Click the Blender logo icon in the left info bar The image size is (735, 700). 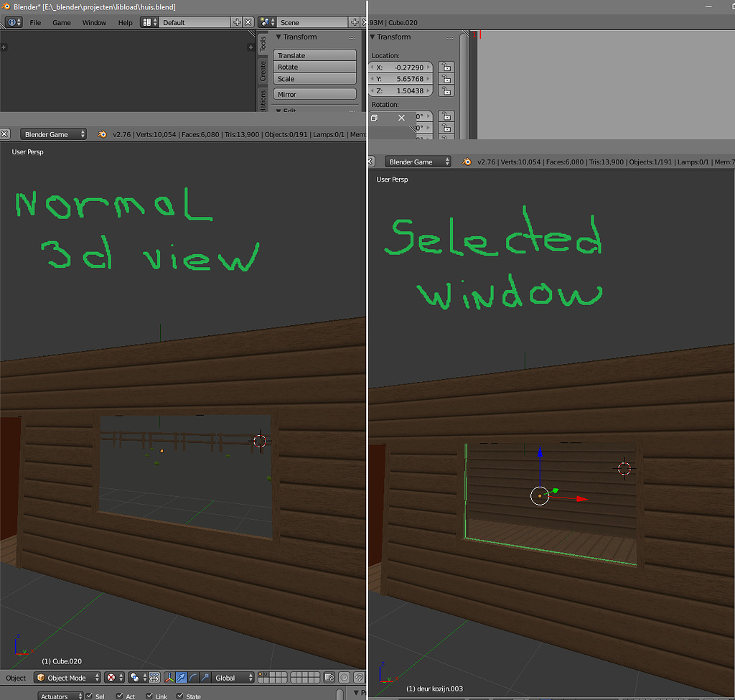pos(102,134)
